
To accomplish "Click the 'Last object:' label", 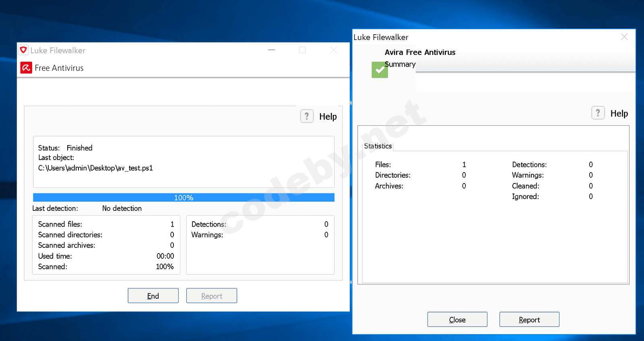I will [56, 158].
